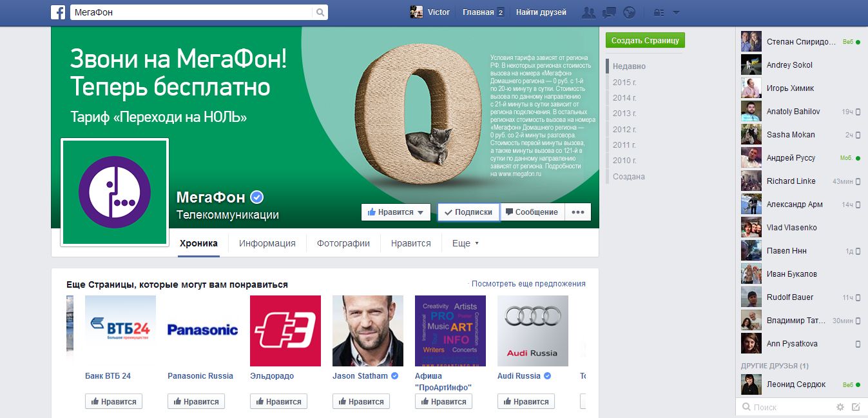
Task: Switch to the Нравится tab
Action: tap(411, 243)
